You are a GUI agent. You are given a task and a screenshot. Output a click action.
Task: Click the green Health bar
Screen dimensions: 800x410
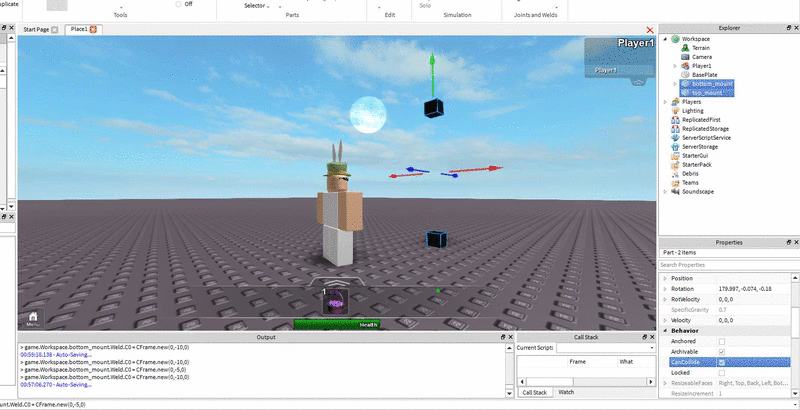tap(337, 324)
